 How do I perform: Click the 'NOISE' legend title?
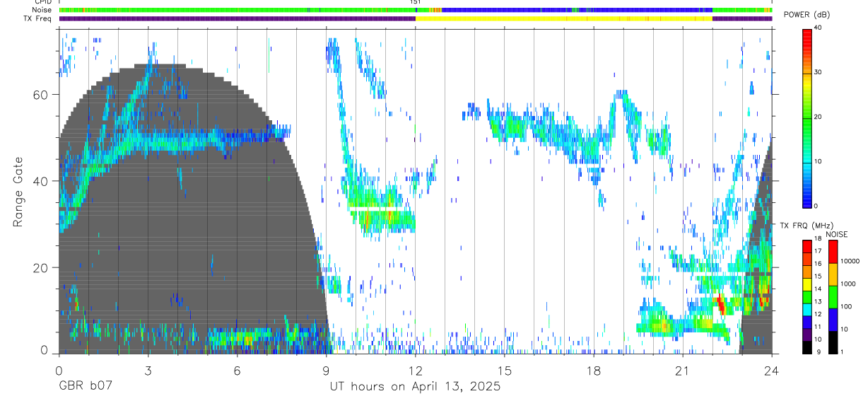[x=836, y=234]
